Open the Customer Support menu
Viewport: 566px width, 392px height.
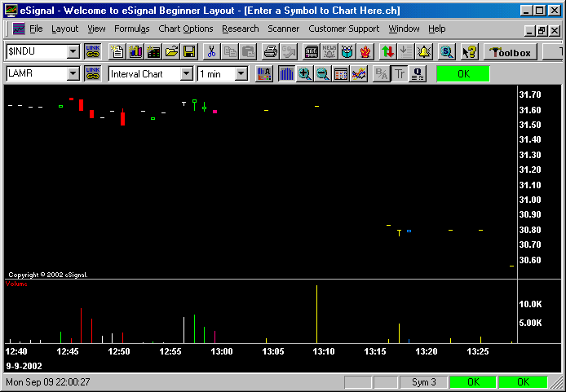(x=343, y=29)
